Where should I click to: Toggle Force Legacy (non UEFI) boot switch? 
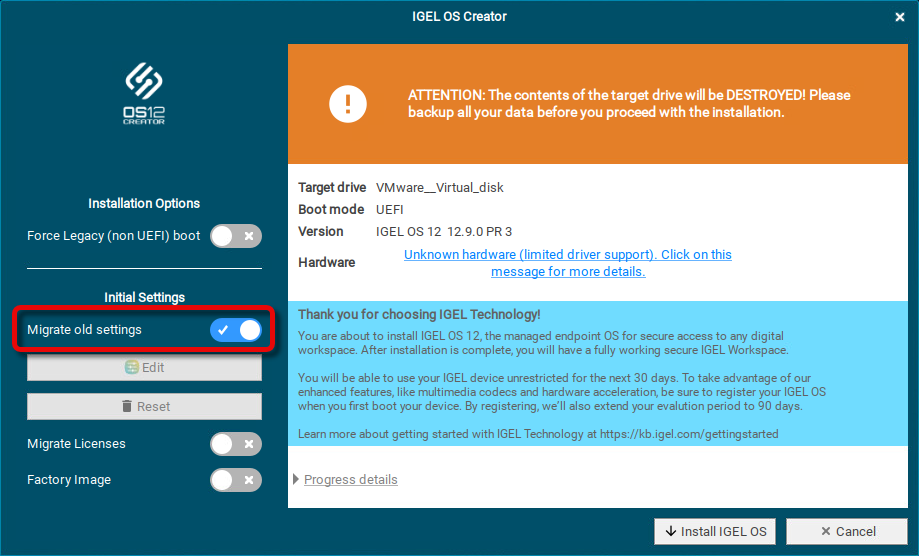tap(236, 236)
